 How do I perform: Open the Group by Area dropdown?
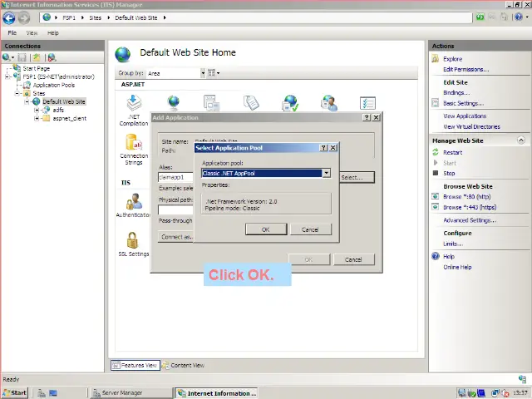[x=203, y=73]
